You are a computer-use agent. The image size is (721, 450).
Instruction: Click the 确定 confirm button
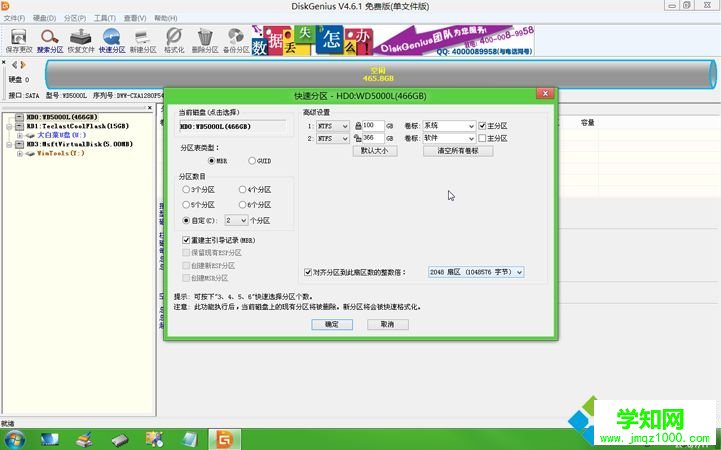(x=332, y=324)
